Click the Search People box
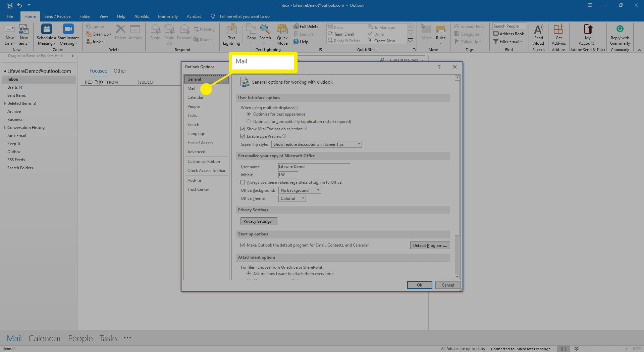The height and width of the screenshot is (352, 644). click(509, 26)
